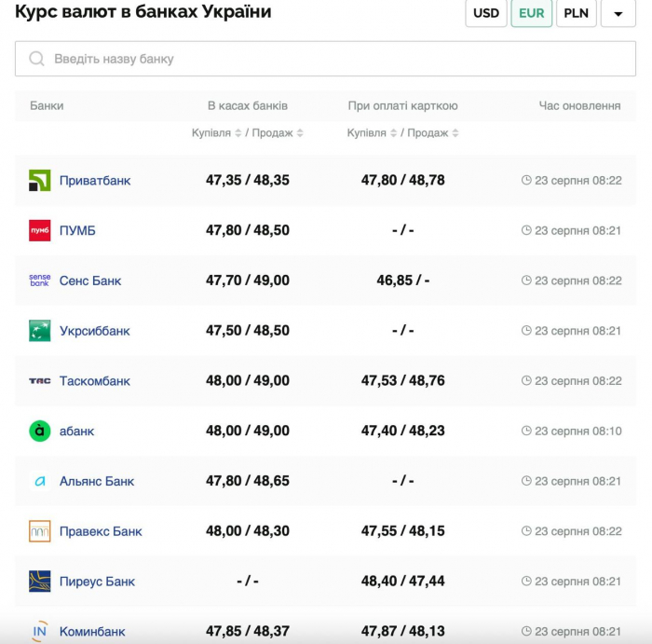Click Приватбанк cash rate 47,35 / 48,35
The height and width of the screenshot is (644, 652).
click(x=248, y=180)
